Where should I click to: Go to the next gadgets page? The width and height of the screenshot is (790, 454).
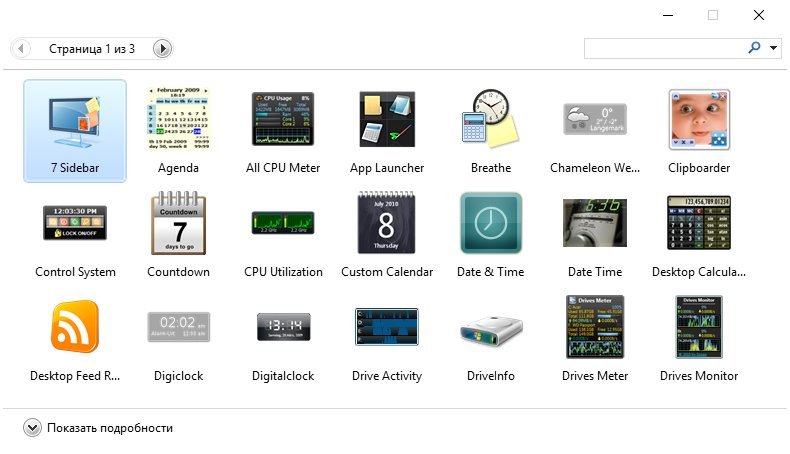coord(162,48)
